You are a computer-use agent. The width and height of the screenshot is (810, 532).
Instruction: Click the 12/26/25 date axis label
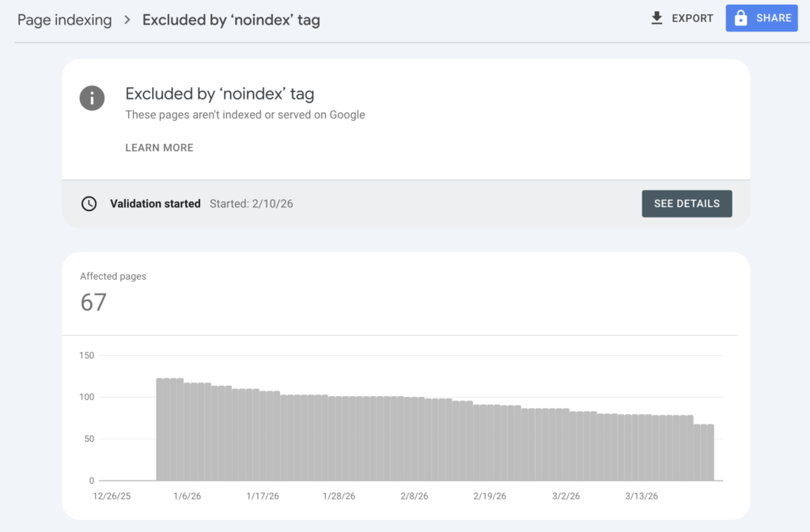pos(110,496)
